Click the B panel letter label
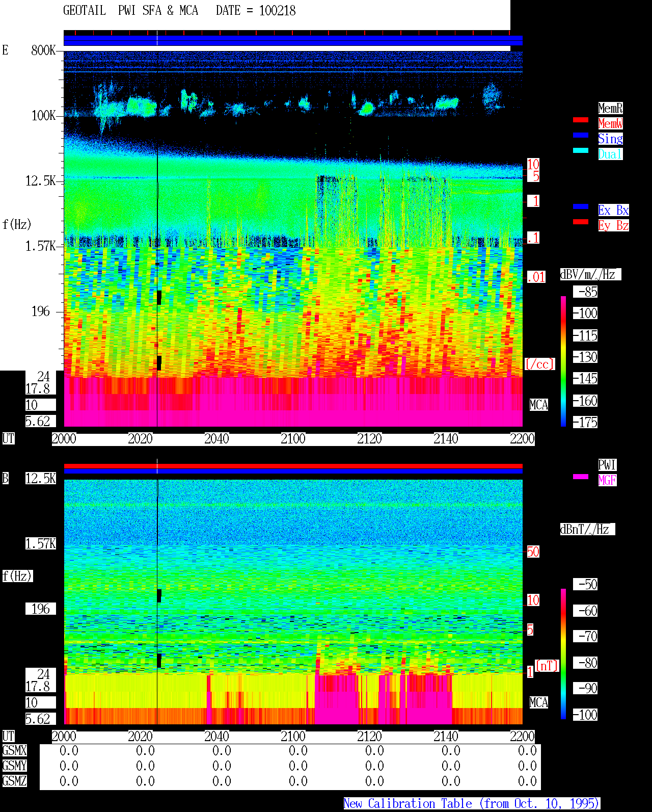This screenshot has height=812, width=652. point(5,479)
